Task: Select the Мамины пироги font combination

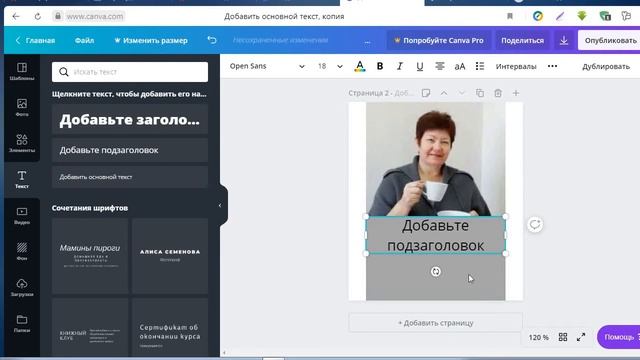Action: (90, 256)
